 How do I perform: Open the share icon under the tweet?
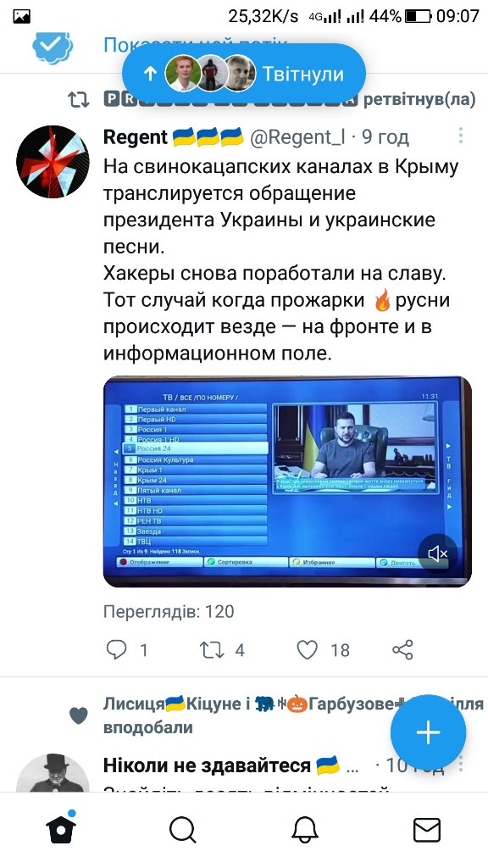pos(402,649)
